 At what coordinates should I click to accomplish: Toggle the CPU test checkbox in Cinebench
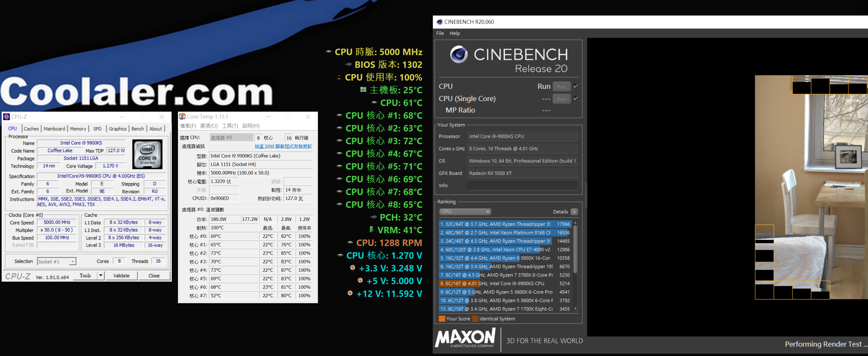tap(576, 86)
